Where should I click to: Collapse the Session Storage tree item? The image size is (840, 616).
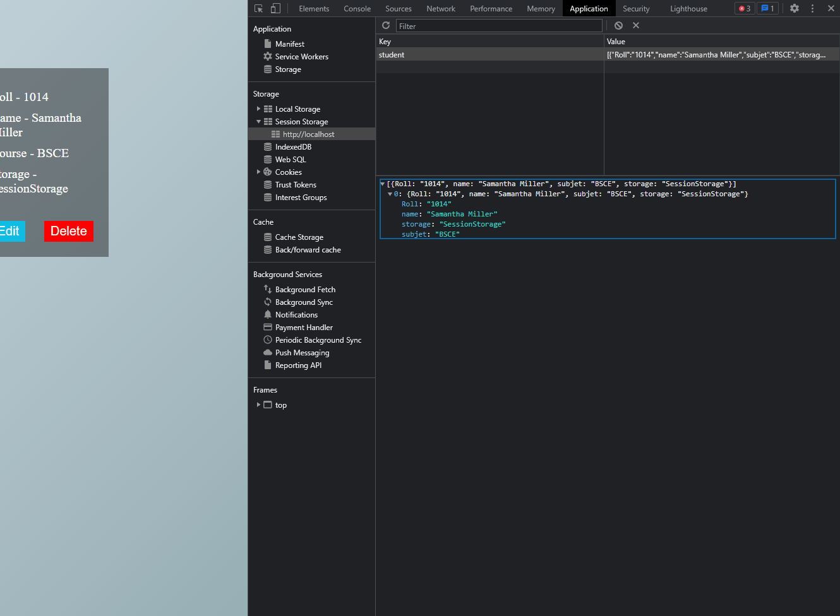[258, 121]
